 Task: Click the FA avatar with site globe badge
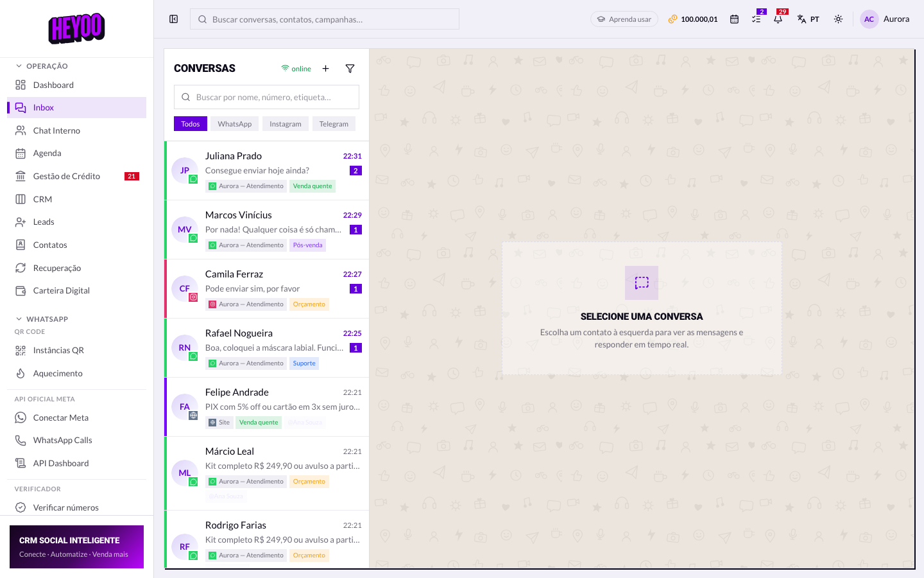pos(185,407)
